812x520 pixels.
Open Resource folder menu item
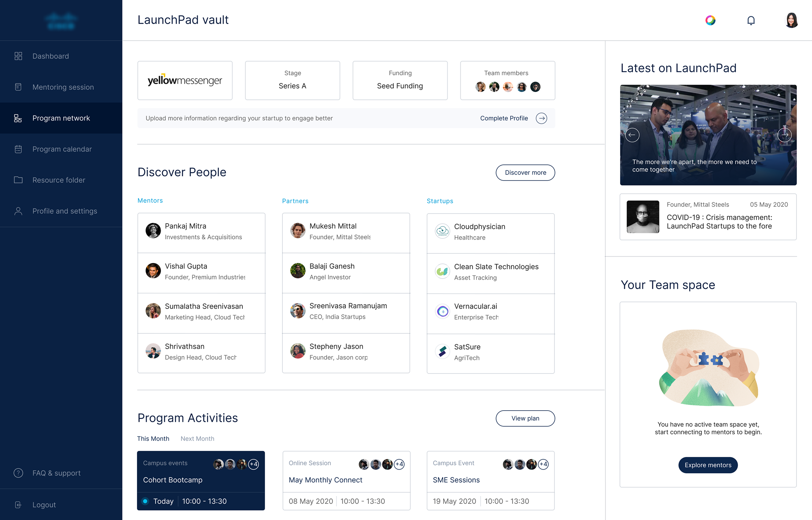[61, 180]
